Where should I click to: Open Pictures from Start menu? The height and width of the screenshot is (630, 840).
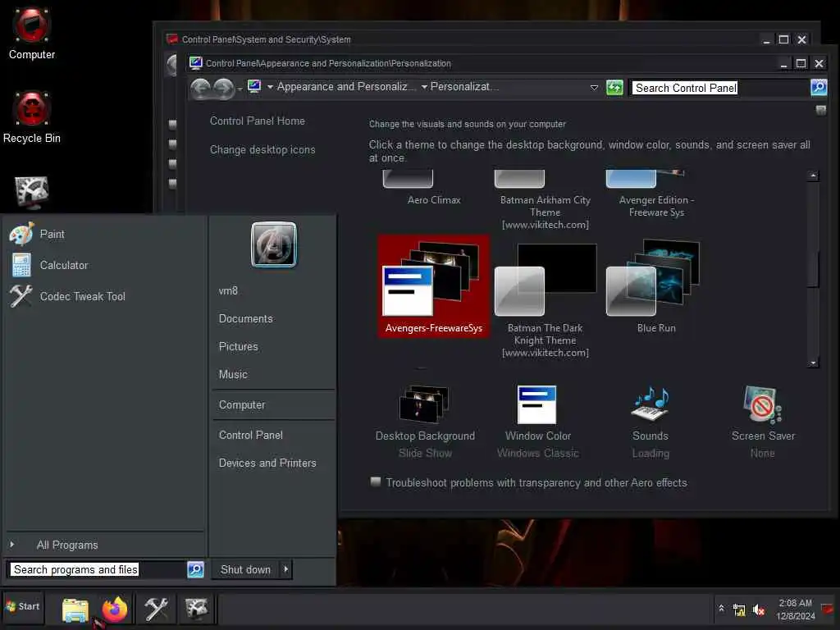click(239, 347)
